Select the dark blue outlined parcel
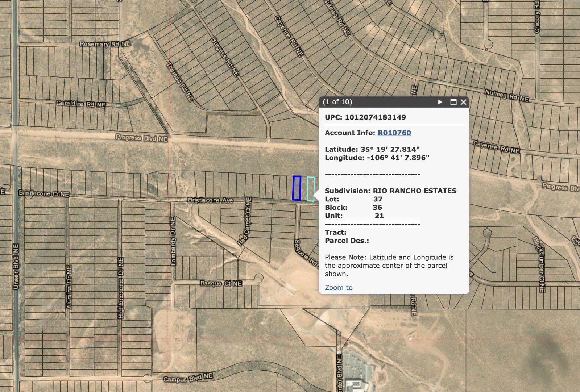Image resolution: width=580 pixels, height=392 pixels. point(297,188)
